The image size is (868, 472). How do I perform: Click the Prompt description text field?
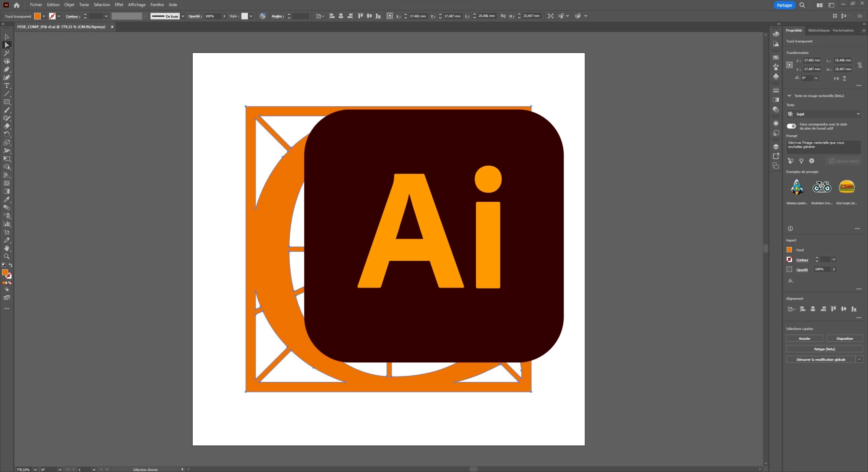[824, 147]
